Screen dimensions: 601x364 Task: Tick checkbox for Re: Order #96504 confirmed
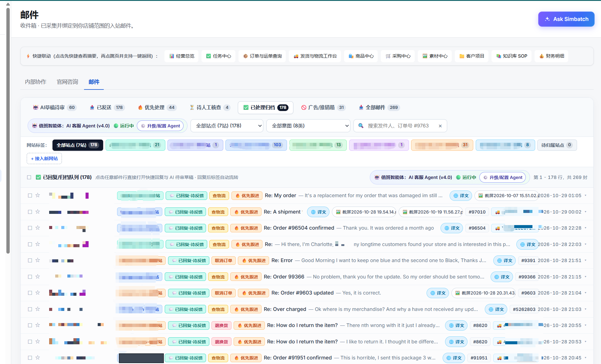(x=30, y=228)
